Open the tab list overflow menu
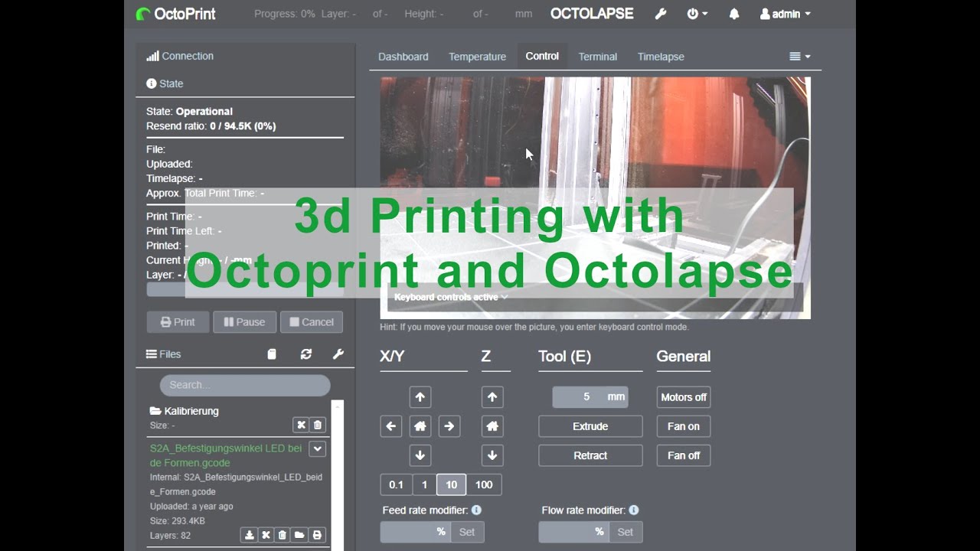Viewport: 980px width, 551px height. click(799, 57)
